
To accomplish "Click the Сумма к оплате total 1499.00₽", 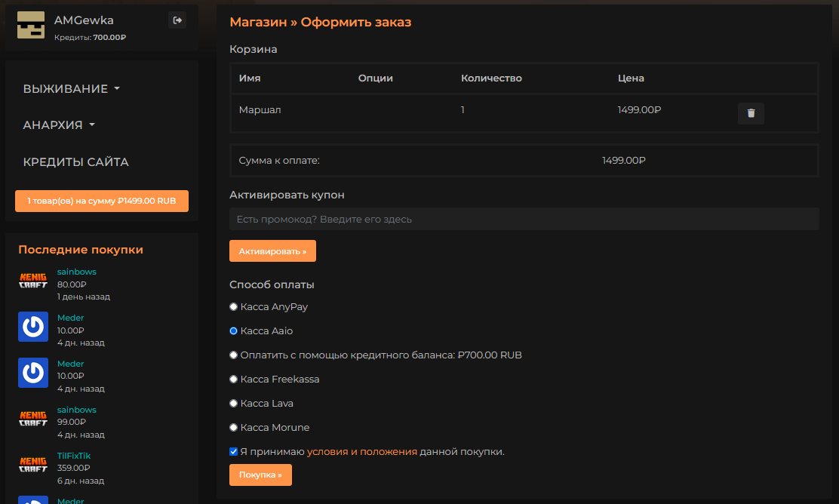I will pyautogui.click(x=624, y=161).
